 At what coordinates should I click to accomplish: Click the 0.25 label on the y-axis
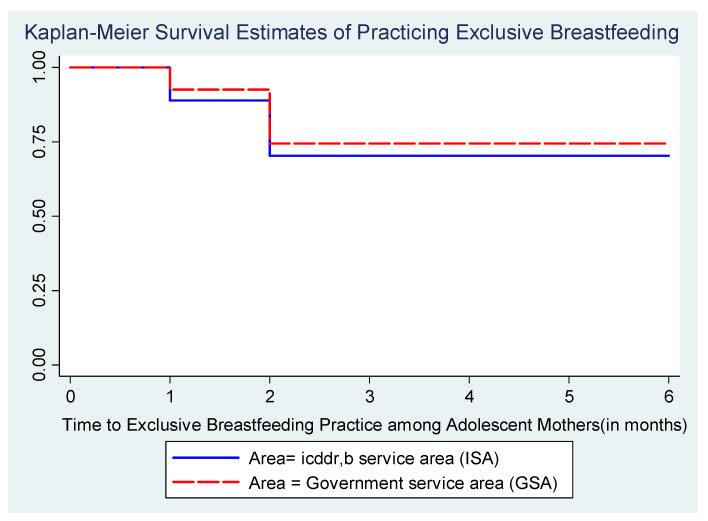pos(39,290)
